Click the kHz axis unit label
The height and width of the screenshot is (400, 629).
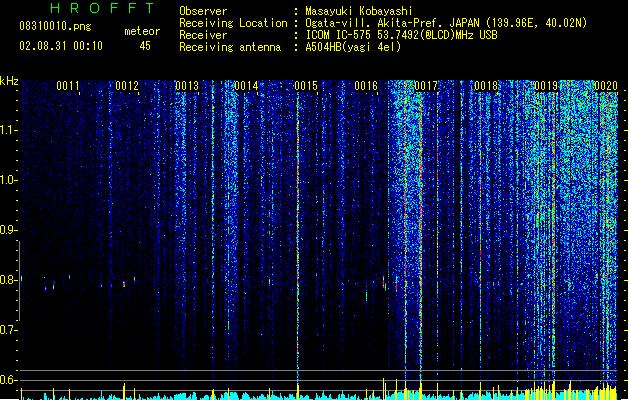point(9,81)
